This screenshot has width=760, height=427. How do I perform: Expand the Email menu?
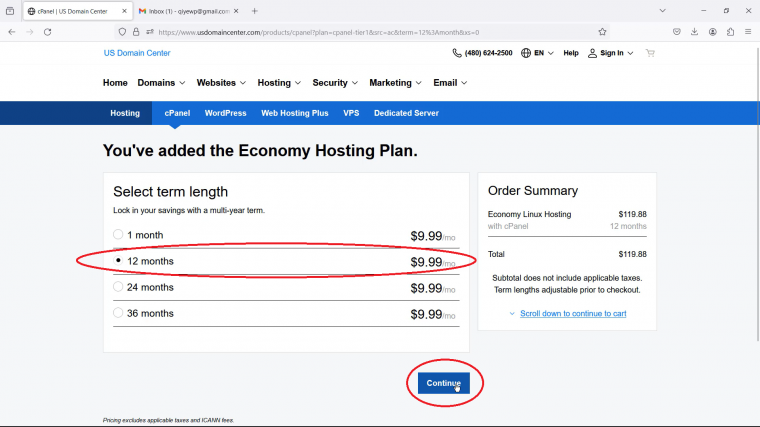[x=450, y=83]
